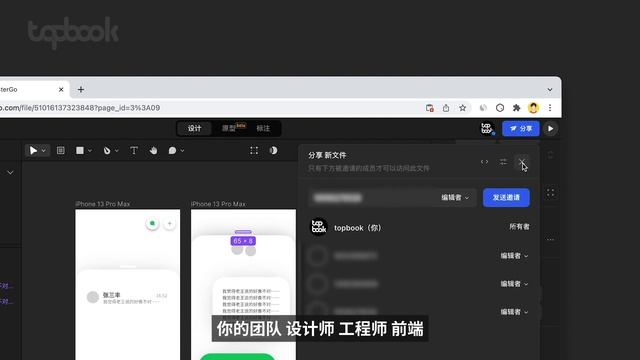This screenshot has height=360, width=640.
Task: Click the four-corner focus icon on right edge
Action: click(x=551, y=193)
